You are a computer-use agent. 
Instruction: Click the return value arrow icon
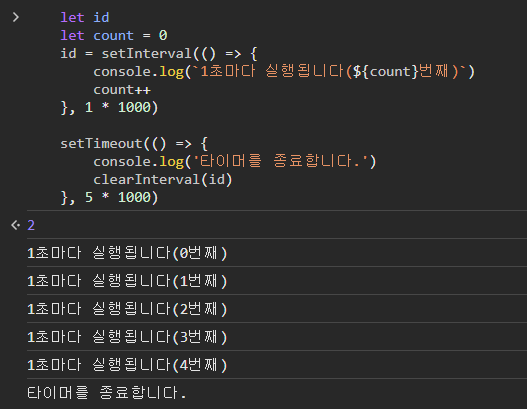point(15,225)
